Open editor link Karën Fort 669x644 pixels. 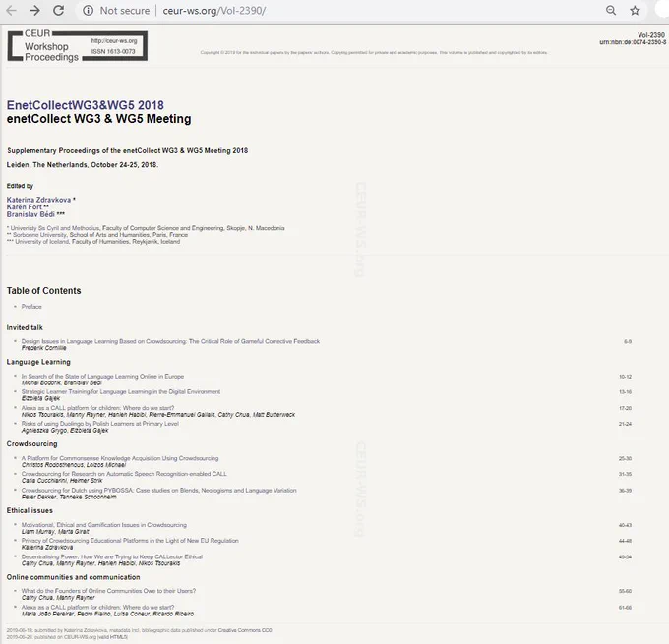[x=25, y=206]
